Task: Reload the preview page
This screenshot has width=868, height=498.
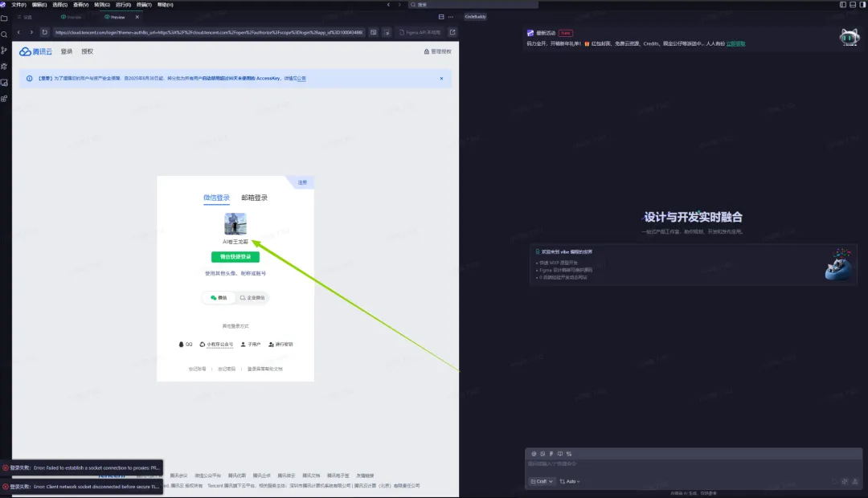Action: tap(44, 32)
